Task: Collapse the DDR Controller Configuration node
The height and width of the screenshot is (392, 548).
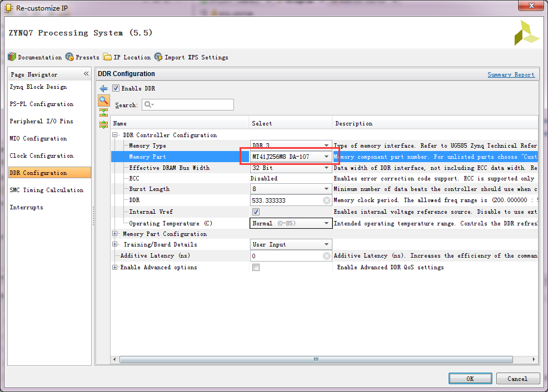Action: (114, 135)
